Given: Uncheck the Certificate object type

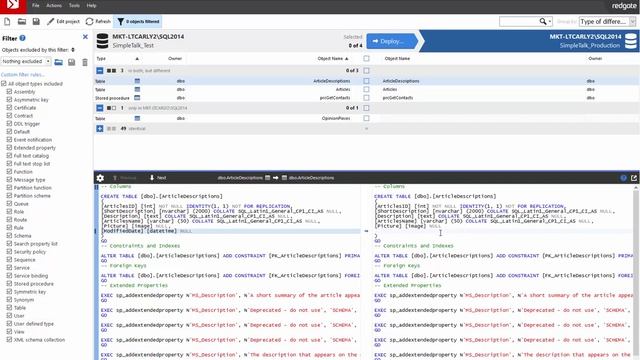Looking at the screenshot, I should click(x=9, y=108).
